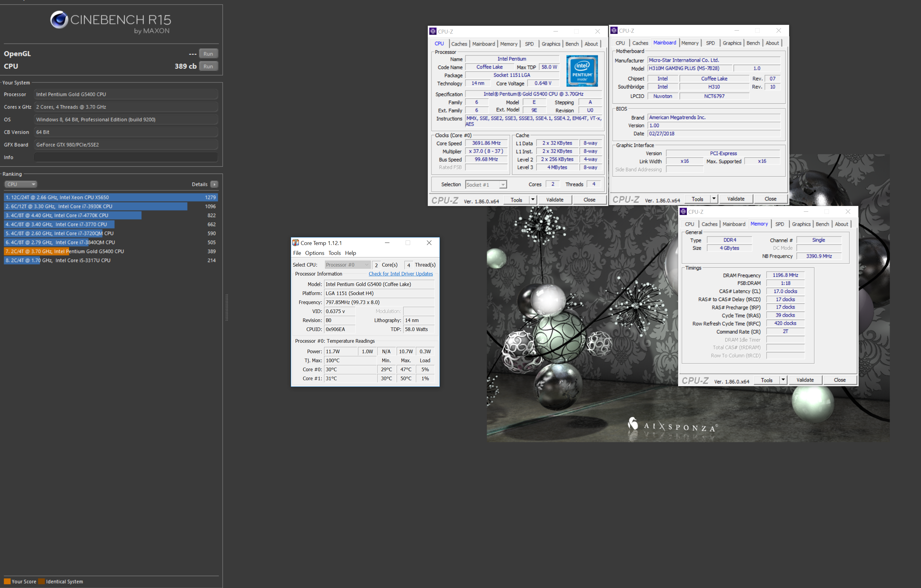This screenshot has width=921, height=588.
Task: Open About tab in CPU-Z Memory window
Action: pyautogui.click(x=841, y=224)
